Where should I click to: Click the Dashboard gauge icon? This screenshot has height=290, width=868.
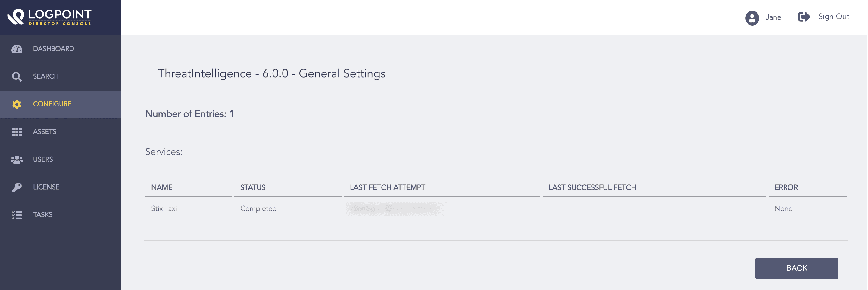(x=17, y=49)
